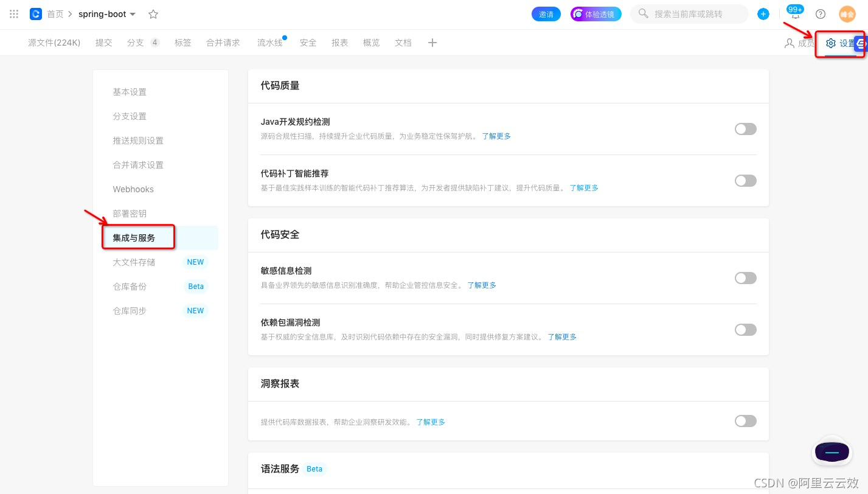Image resolution: width=868 pixels, height=494 pixels.
Task: Open the 流水线 tab
Action: click(x=270, y=43)
